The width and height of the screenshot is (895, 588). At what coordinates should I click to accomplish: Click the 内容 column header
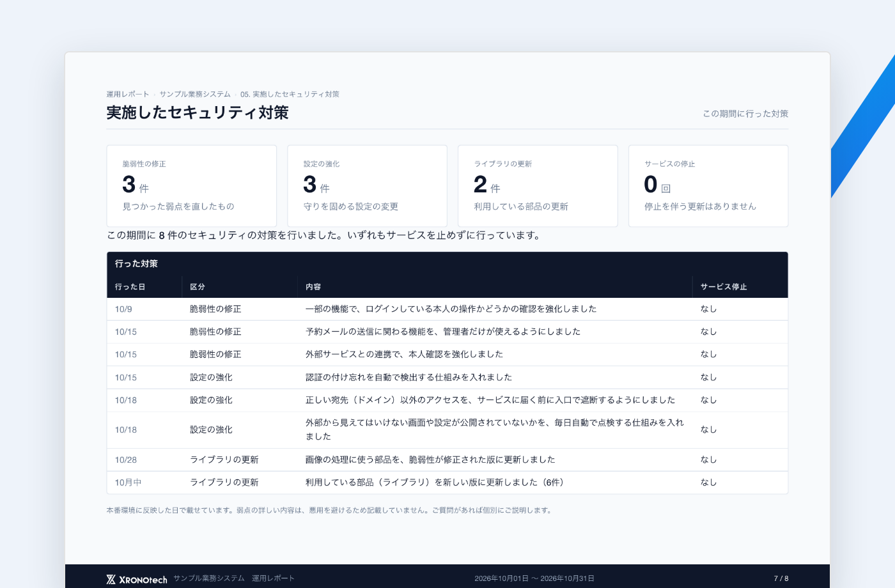(x=313, y=287)
